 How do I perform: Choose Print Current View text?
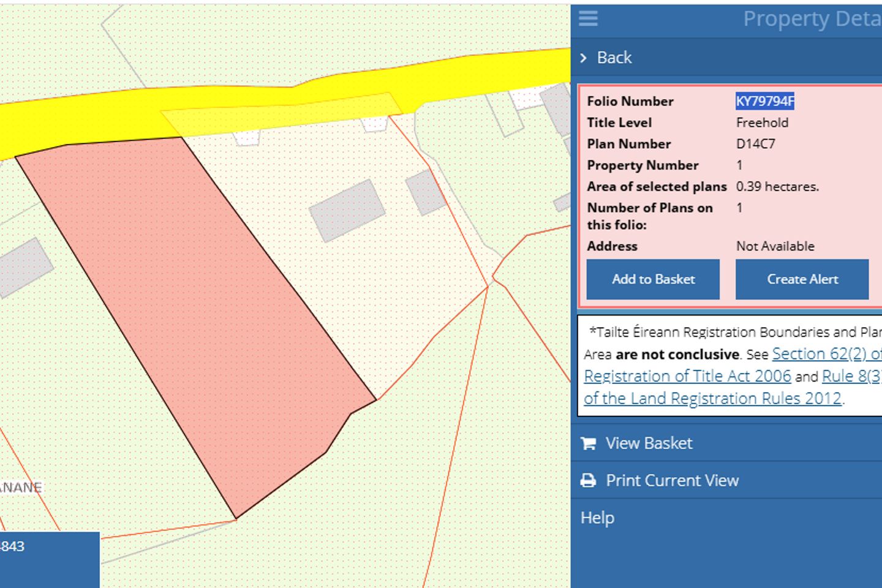(672, 481)
